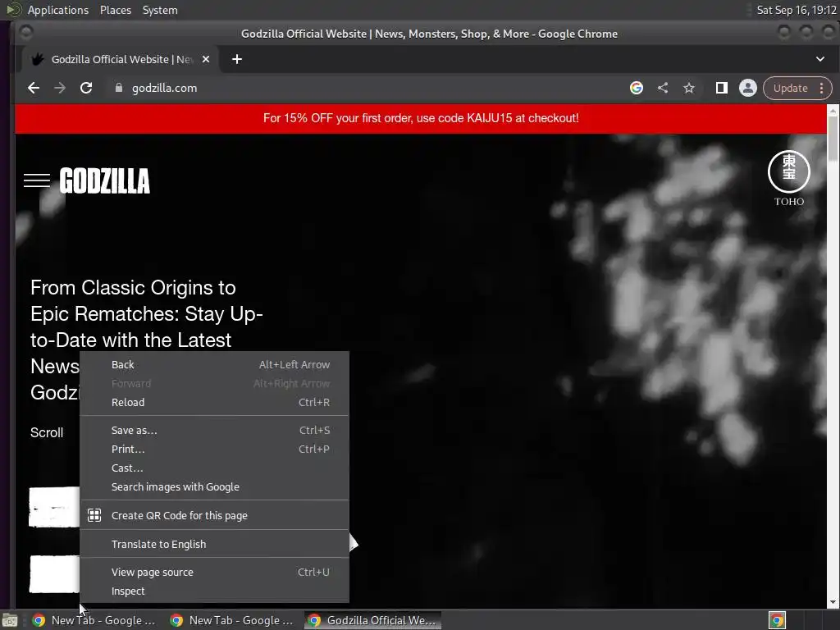
Task: Click the hero headline 'From Classic Origins to'
Action: 133,288
